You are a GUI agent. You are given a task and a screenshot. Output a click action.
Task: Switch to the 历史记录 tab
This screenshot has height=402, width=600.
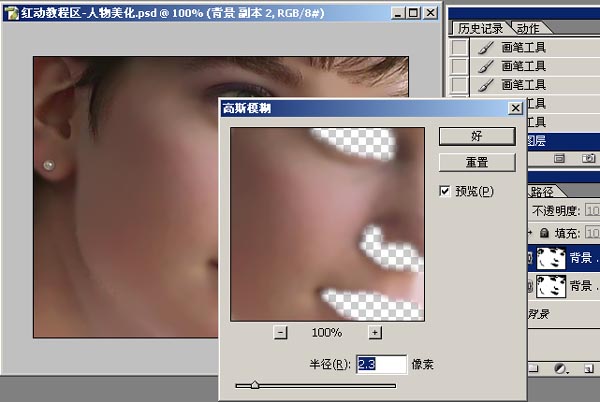(477, 27)
